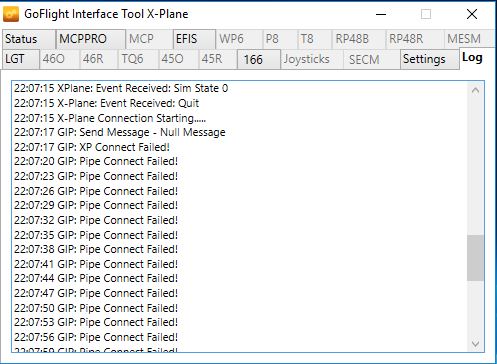Open the 45O tab
This screenshot has height=364, width=497.
pyautogui.click(x=179, y=59)
